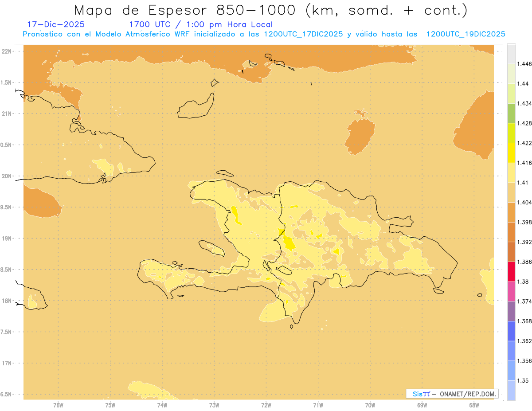Click the legend value '1.41'

click(x=524, y=182)
